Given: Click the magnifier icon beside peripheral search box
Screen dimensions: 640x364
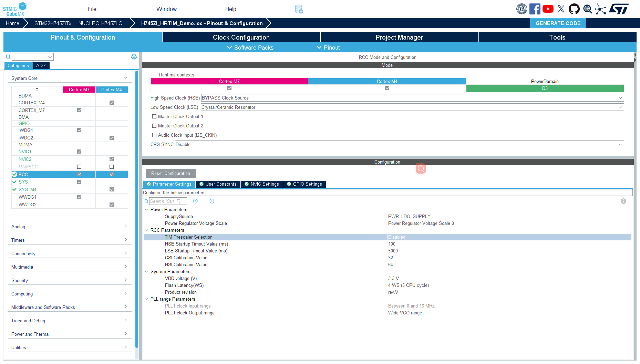Looking at the screenshot, I should click(x=8, y=57).
